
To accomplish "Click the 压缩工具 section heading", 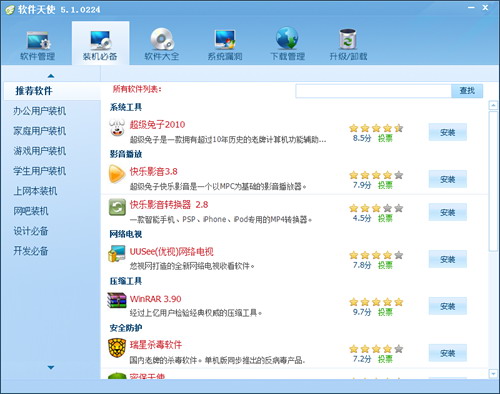I will point(126,281).
